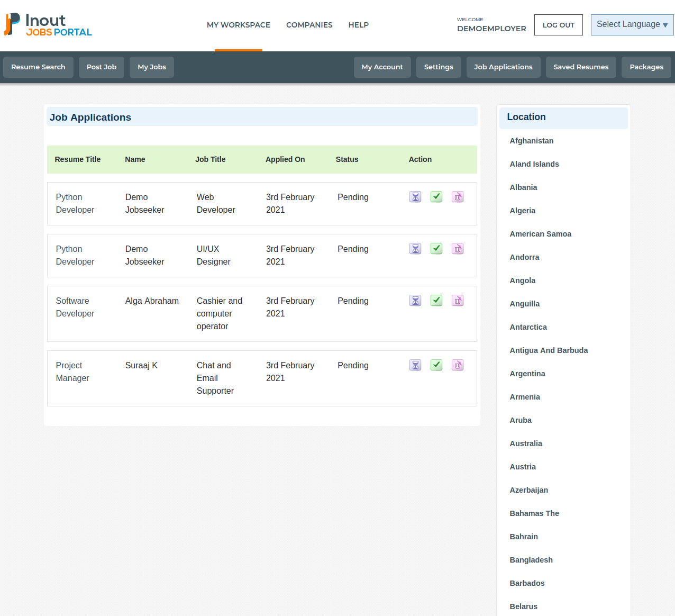The height and width of the screenshot is (616, 675).
Task: Delete the Web Developer application
Action: (457, 196)
